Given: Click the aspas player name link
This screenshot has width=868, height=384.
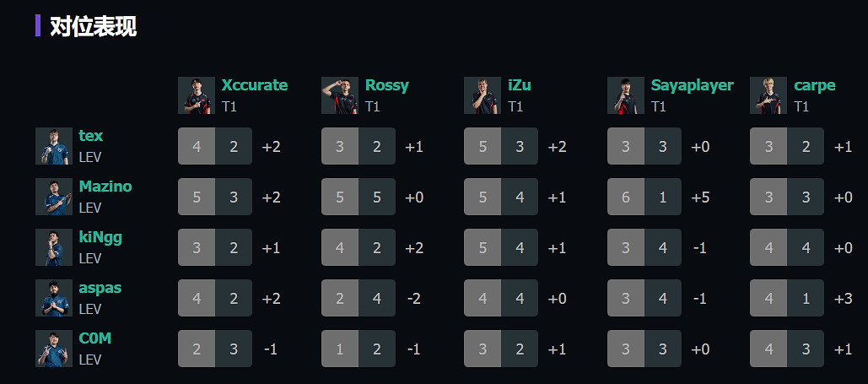Looking at the screenshot, I should (100, 288).
